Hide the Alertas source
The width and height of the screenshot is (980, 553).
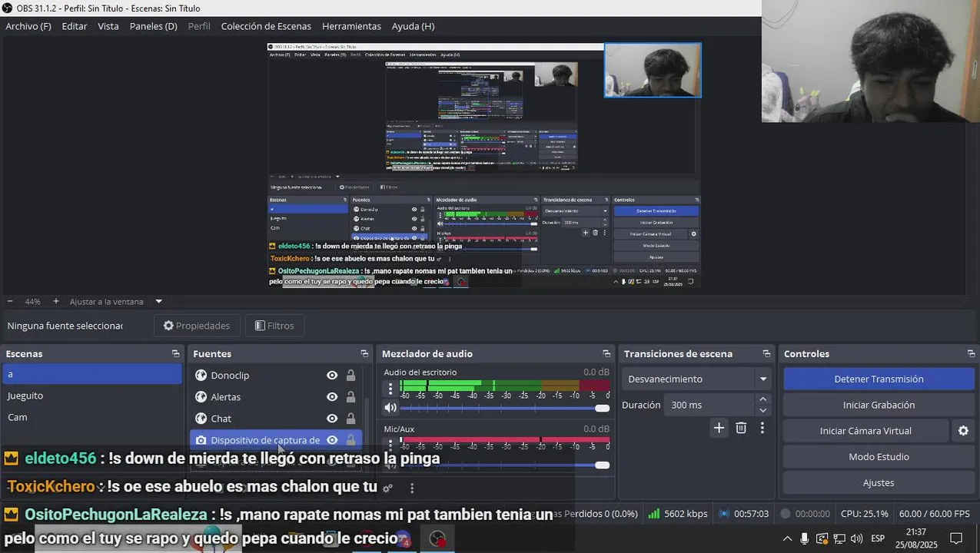click(x=332, y=396)
